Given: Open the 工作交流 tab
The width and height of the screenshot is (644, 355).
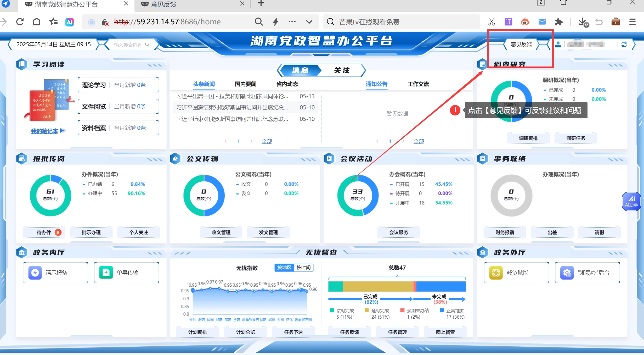Looking at the screenshot, I should pos(418,84).
